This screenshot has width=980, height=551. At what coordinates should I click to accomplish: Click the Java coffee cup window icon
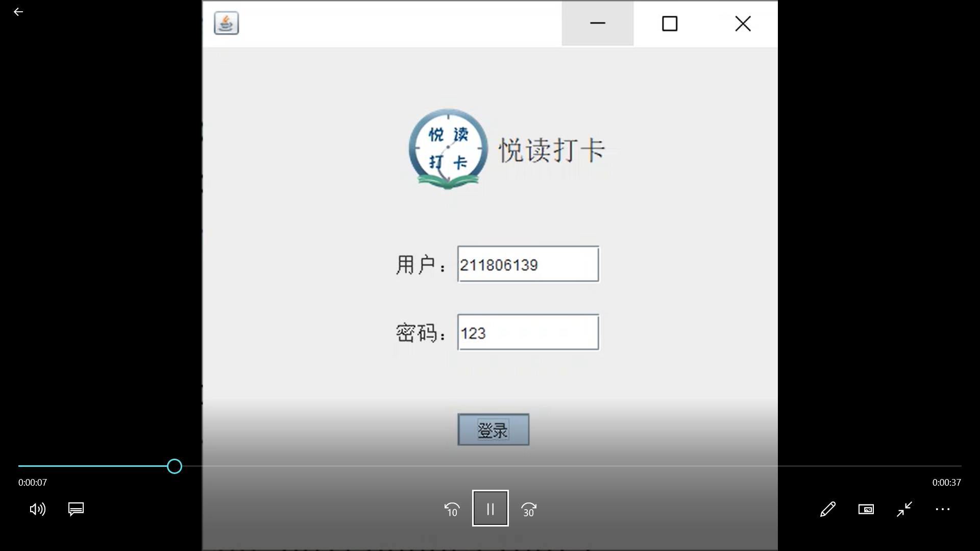coord(226,23)
